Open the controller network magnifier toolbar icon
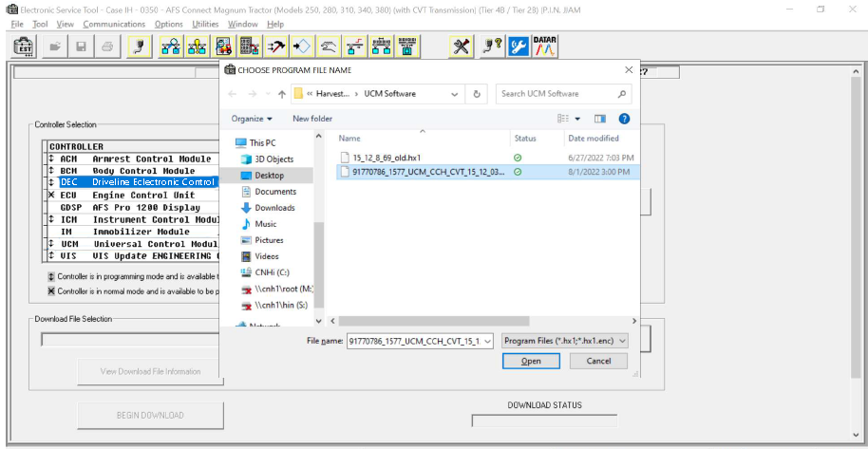Viewport: 868px width, 449px height. coord(171,47)
